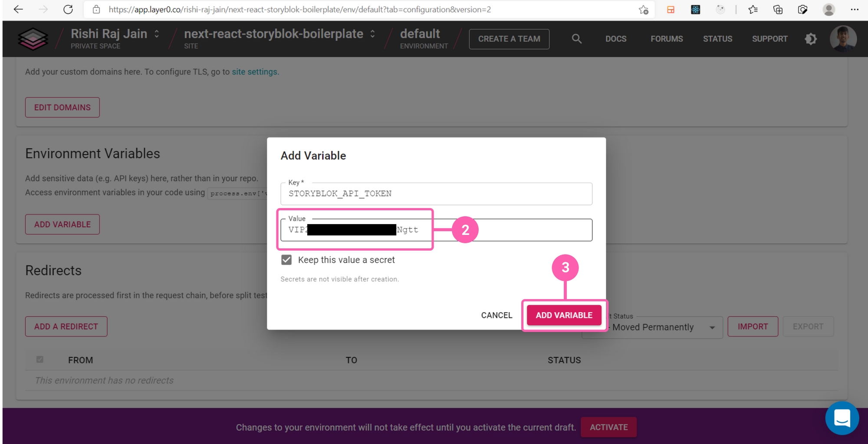This screenshot has height=444, width=868.
Task: Open FORUMS in the header
Action: pyautogui.click(x=667, y=39)
